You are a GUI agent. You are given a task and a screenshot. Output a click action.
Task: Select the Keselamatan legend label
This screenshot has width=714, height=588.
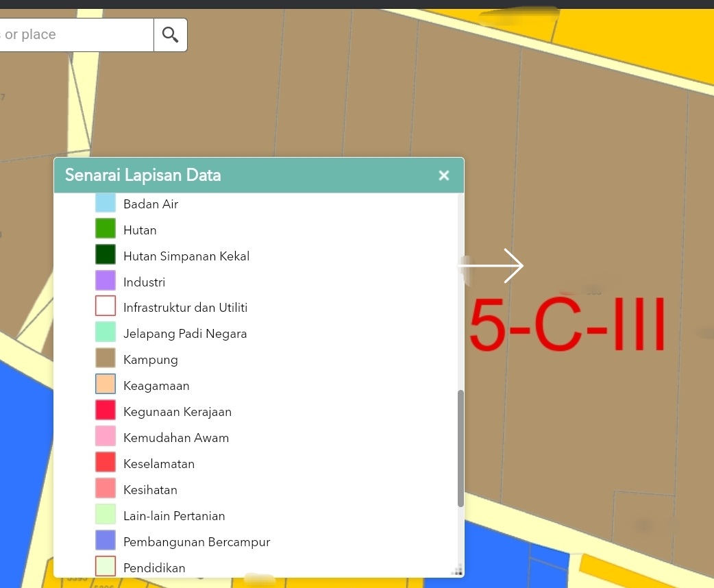coord(159,464)
